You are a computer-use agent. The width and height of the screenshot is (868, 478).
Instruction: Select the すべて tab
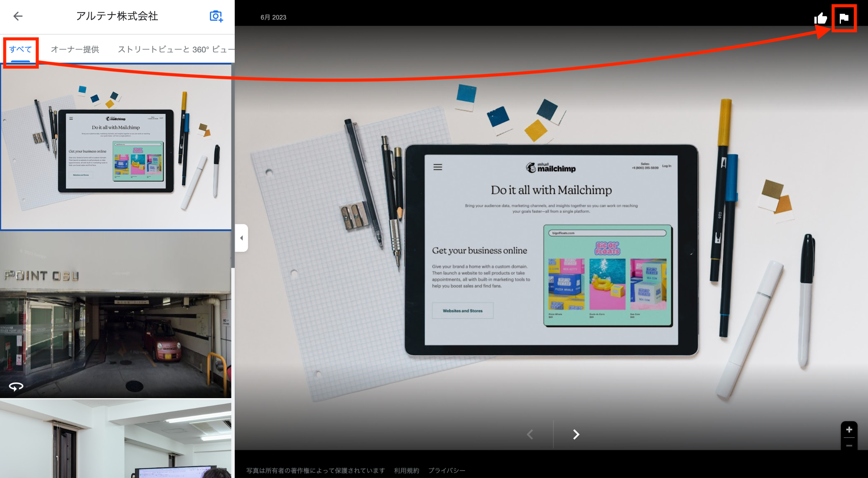[20, 49]
